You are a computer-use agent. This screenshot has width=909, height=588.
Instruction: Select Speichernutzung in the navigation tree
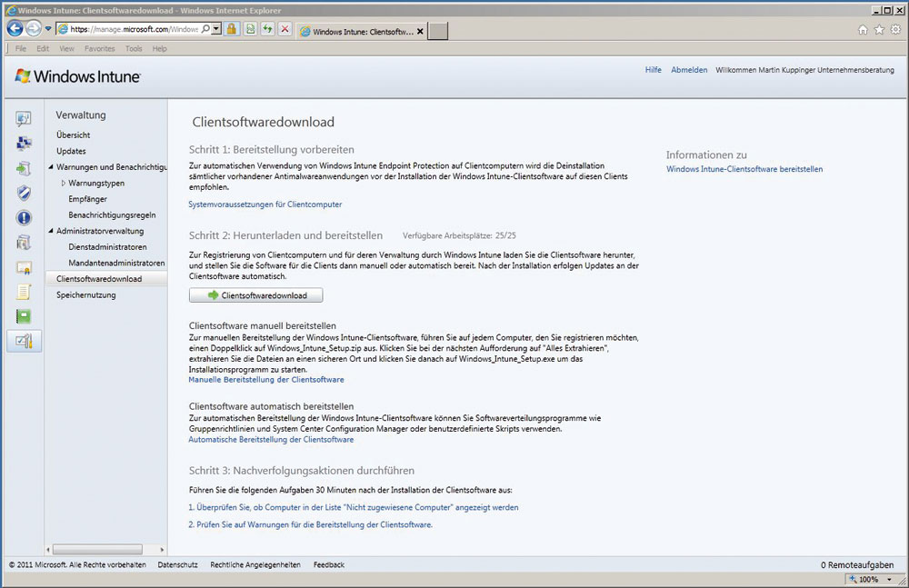(85, 295)
